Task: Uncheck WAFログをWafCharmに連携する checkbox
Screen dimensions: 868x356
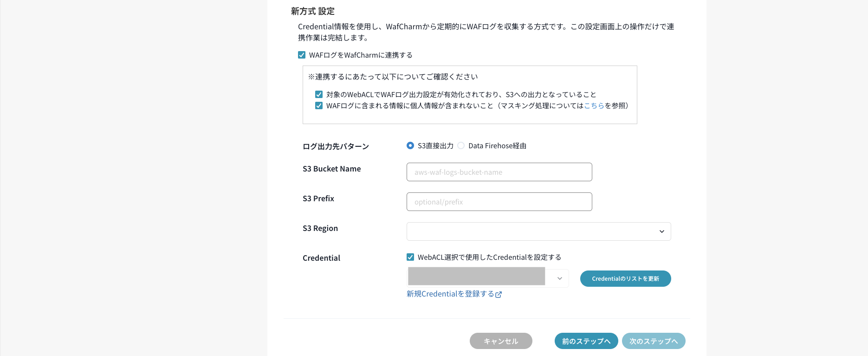Action: pos(302,55)
